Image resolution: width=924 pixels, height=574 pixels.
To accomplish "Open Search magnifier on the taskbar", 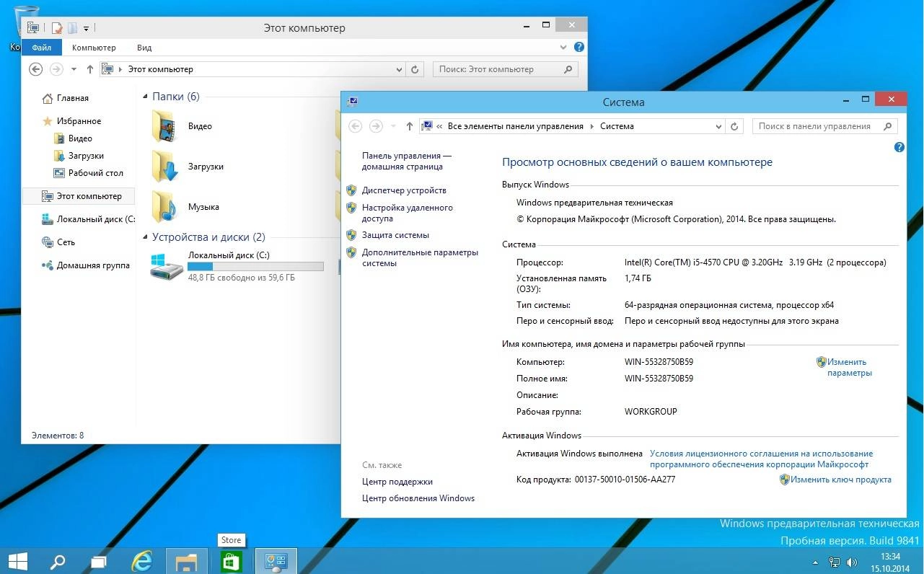I will (x=57, y=561).
